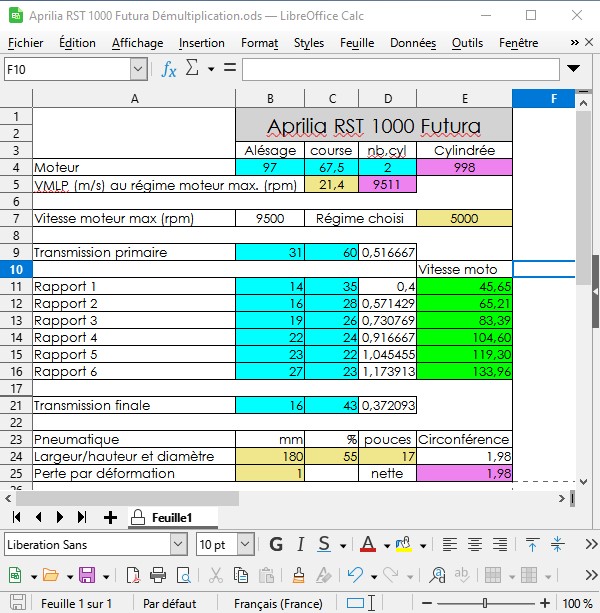Open the Édition menu
Image resolution: width=600 pixels, height=613 pixels.
[x=77, y=43]
